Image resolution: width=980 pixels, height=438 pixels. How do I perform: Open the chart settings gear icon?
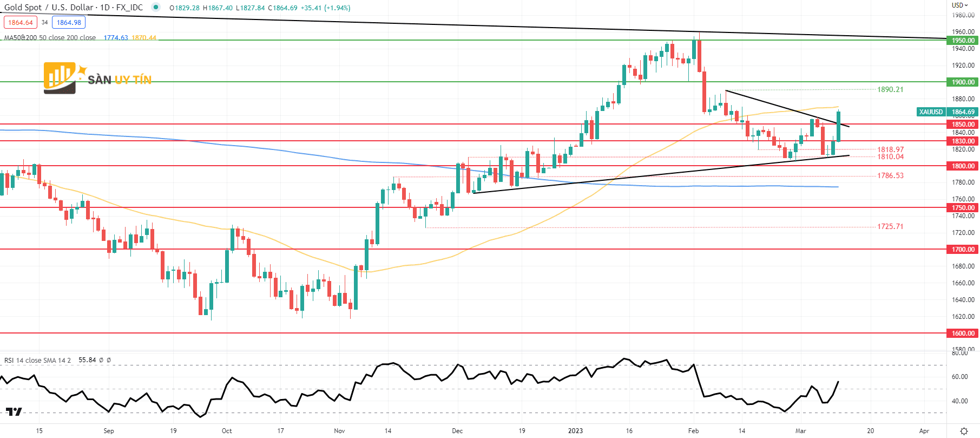tap(964, 431)
